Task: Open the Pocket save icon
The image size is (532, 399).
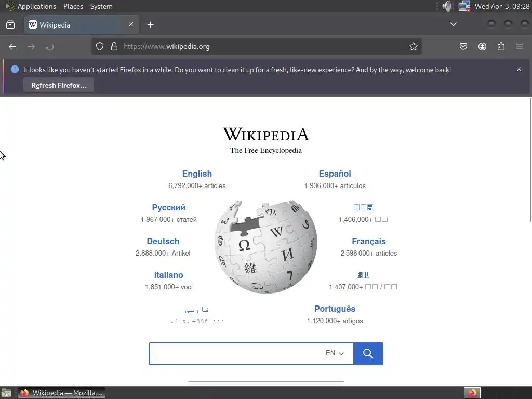Action: pyautogui.click(x=463, y=46)
